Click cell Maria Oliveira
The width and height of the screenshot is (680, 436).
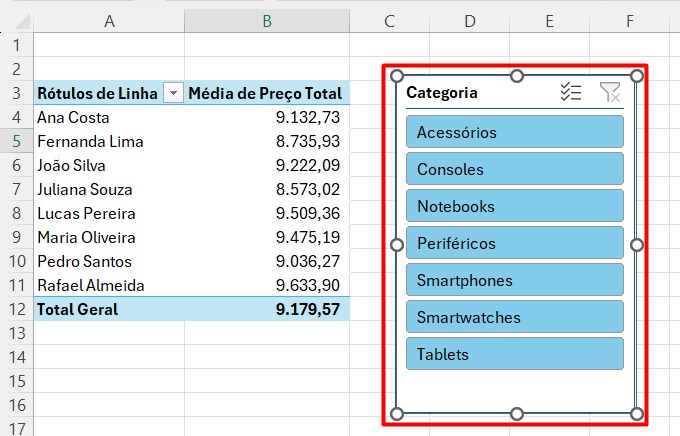click(109, 237)
